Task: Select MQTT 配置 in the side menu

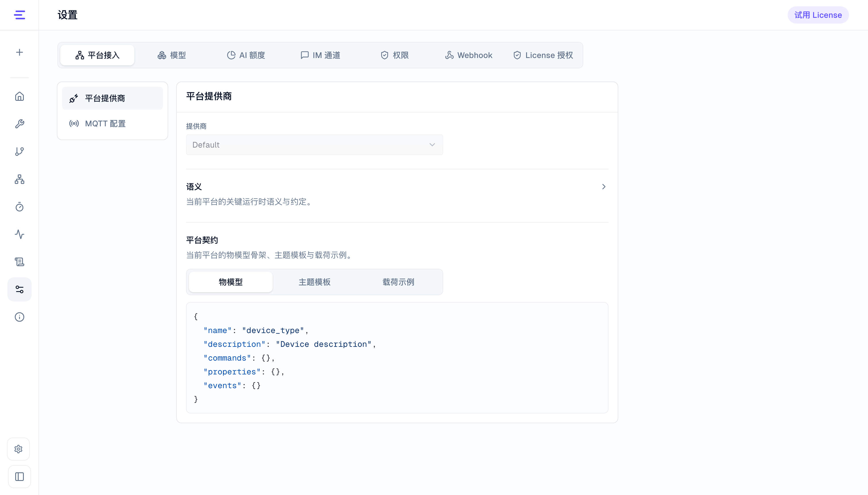Action: pyautogui.click(x=113, y=123)
